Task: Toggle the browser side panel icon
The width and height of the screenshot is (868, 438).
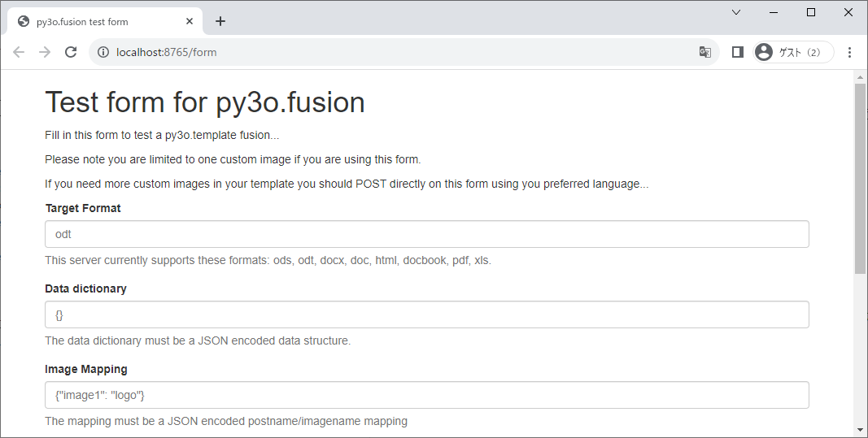Action: click(738, 52)
